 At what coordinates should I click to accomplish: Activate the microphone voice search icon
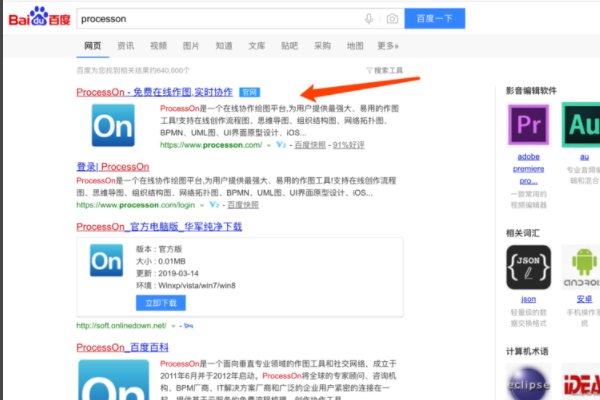(x=368, y=18)
